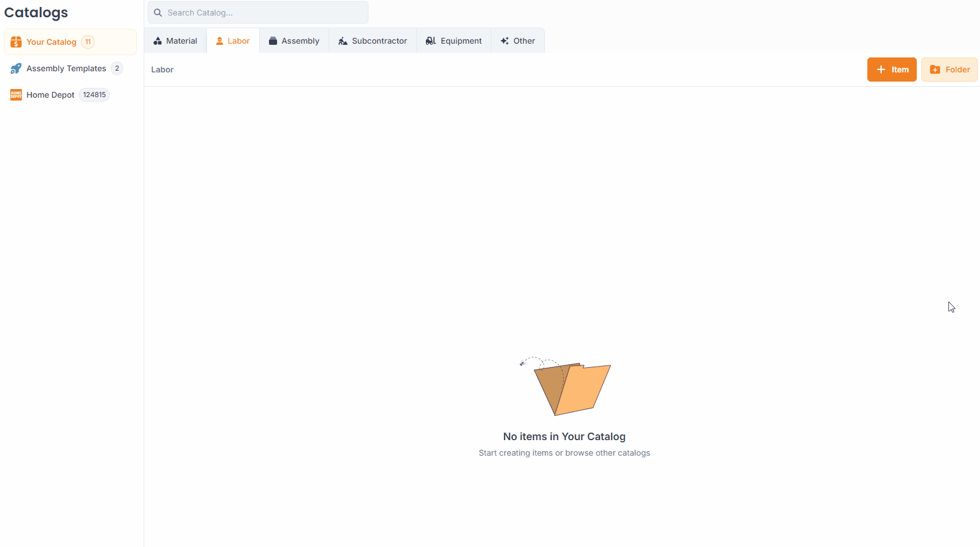The height and width of the screenshot is (547, 980).
Task: Click the magnifying glass search icon
Action: (157, 12)
